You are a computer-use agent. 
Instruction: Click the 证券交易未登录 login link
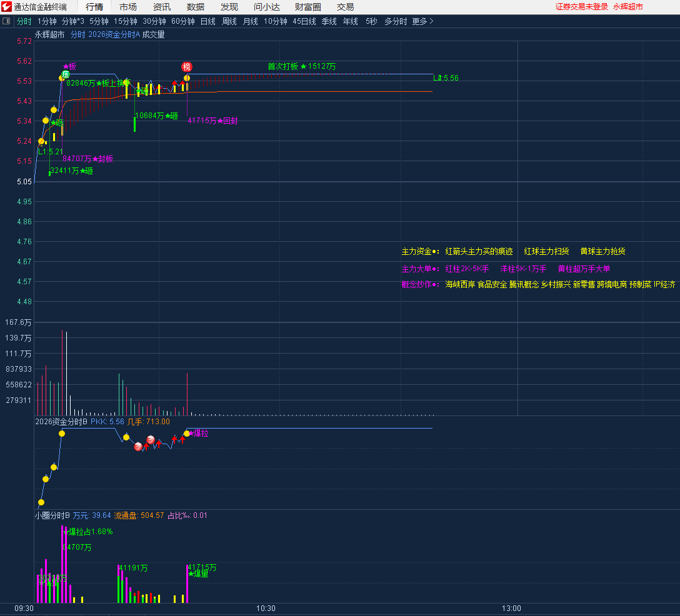581,7
